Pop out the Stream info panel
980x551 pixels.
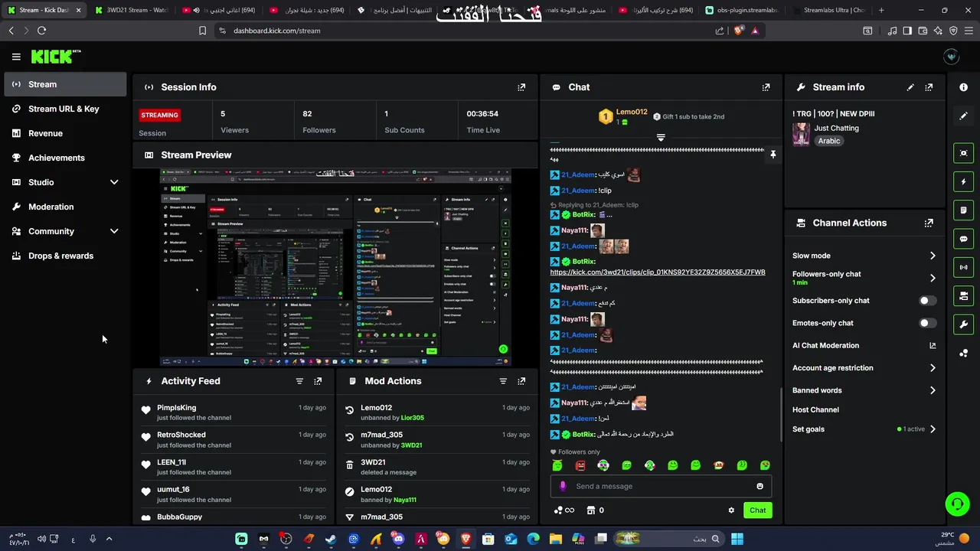929,87
